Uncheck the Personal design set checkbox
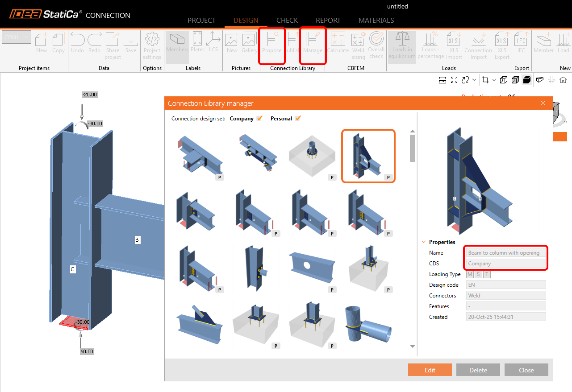Screen dimensions: 572x392 [x=298, y=119]
